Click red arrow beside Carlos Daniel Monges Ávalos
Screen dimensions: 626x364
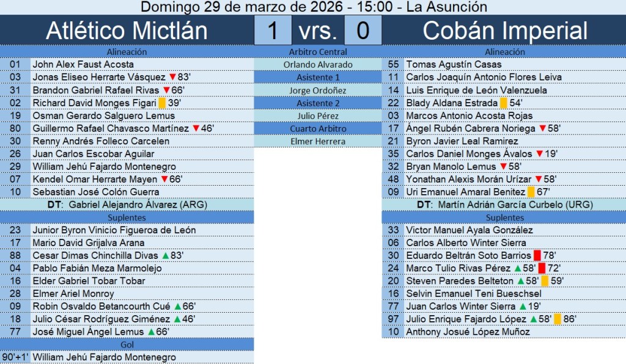tap(539, 155)
